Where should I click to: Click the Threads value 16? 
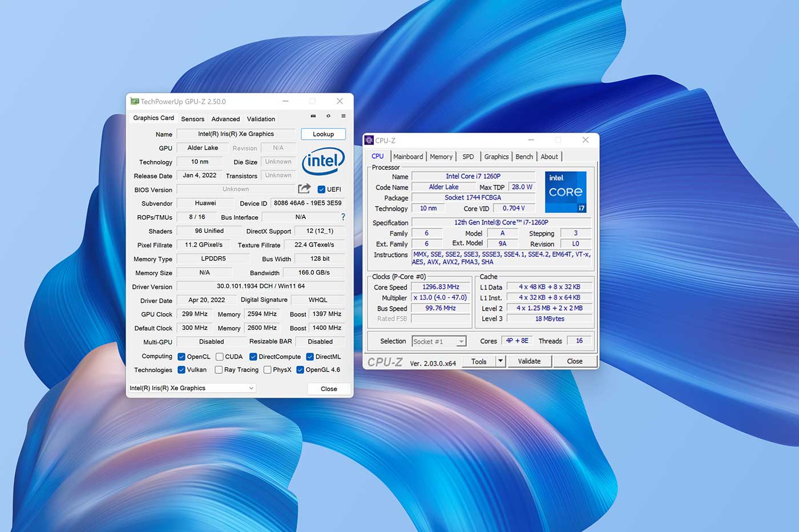coord(579,341)
